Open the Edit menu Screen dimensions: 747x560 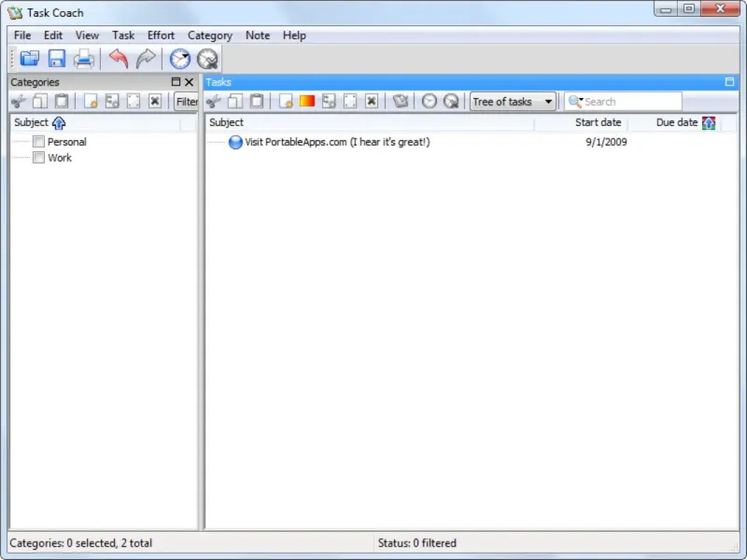click(x=53, y=35)
